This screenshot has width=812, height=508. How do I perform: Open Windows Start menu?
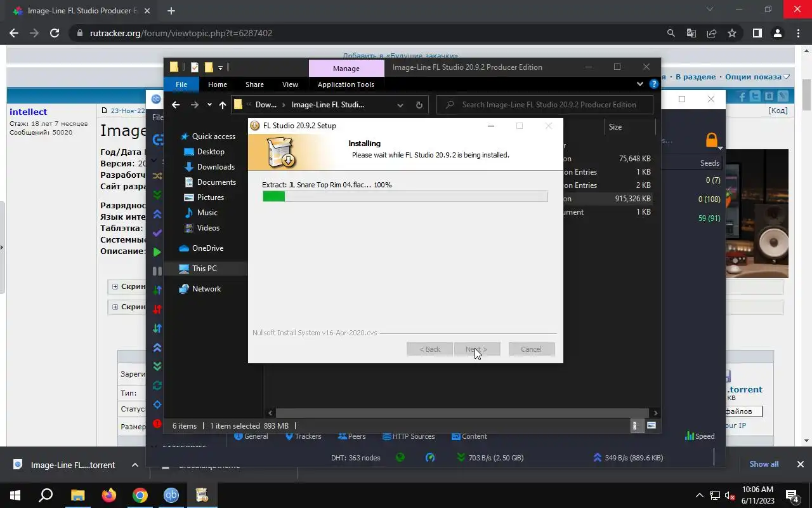(x=15, y=495)
